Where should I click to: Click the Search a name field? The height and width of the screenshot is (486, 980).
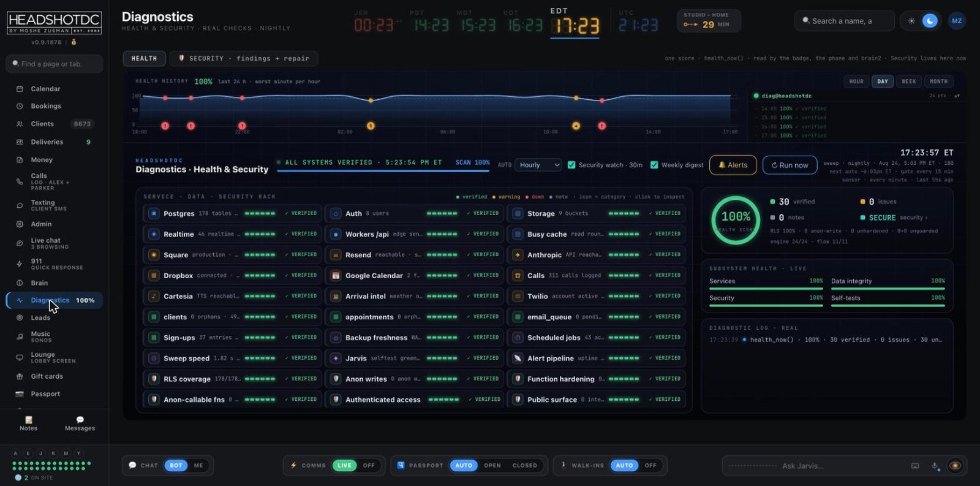[x=844, y=21]
